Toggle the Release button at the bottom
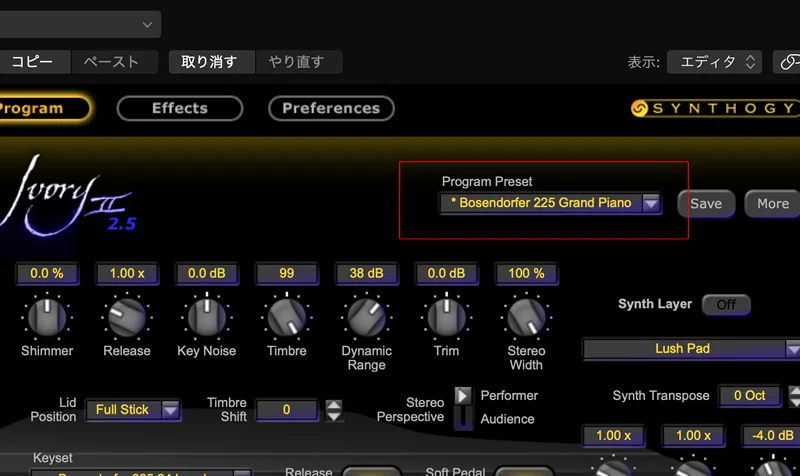Image resolution: width=800 pixels, height=476 pixels. pyautogui.click(x=371, y=471)
